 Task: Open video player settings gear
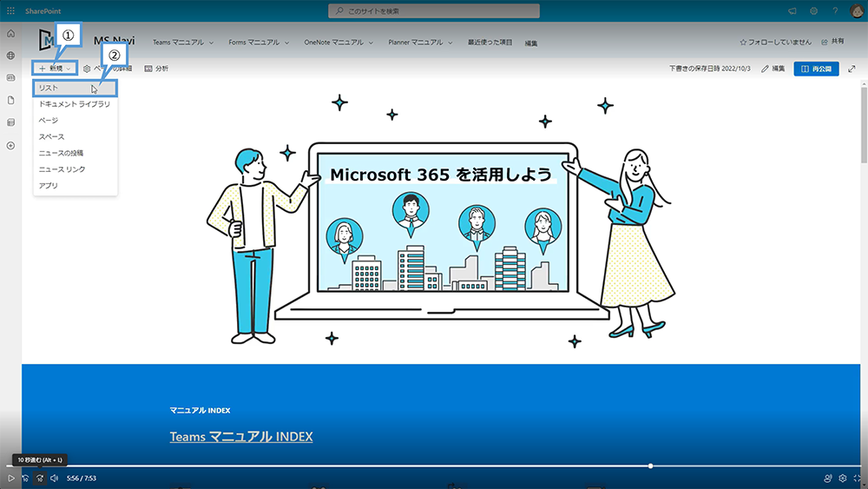coord(843,478)
